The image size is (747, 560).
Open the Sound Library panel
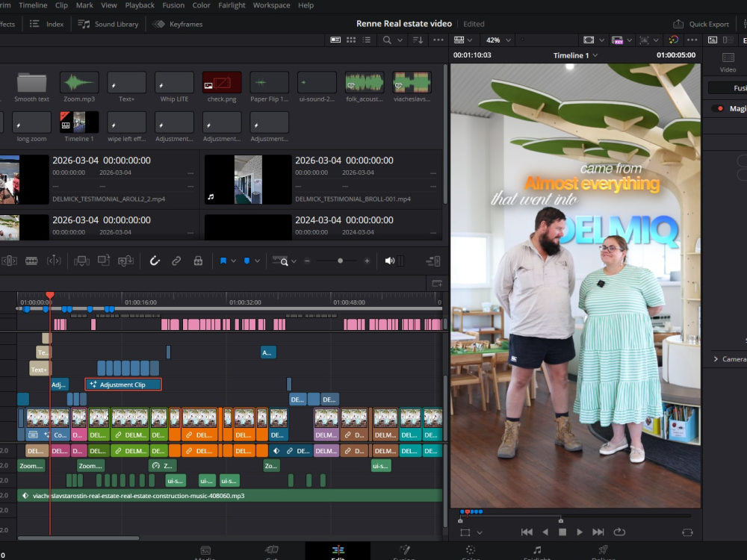click(x=108, y=24)
